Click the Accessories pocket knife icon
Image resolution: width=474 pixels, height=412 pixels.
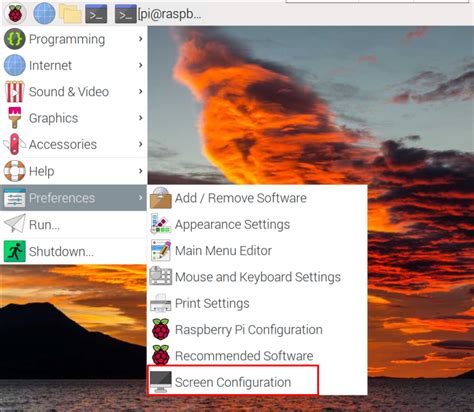click(x=14, y=144)
